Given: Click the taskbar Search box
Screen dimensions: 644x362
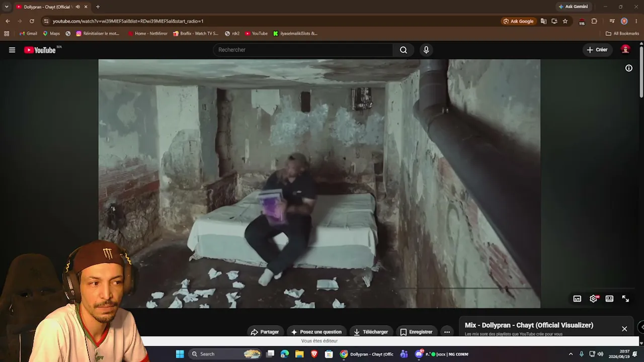Looking at the screenshot, I should pos(226,354).
